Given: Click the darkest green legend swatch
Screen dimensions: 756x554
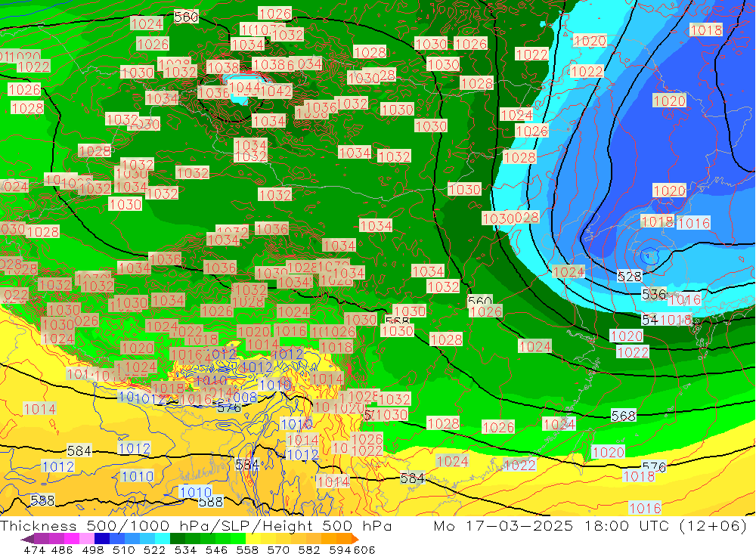Looking at the screenshot, I should pos(178,539).
